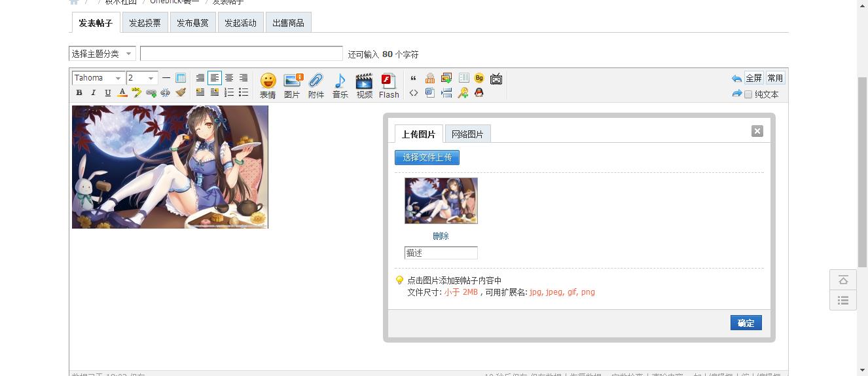Viewport: 868px width, 376px height.
Task: Align text right
Action: tap(244, 78)
